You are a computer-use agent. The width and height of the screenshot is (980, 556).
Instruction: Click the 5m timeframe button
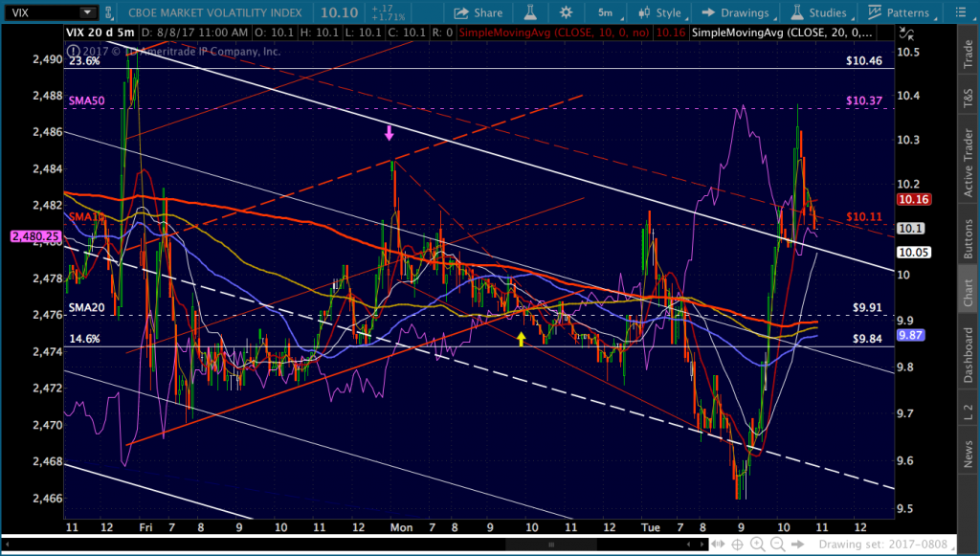point(604,12)
